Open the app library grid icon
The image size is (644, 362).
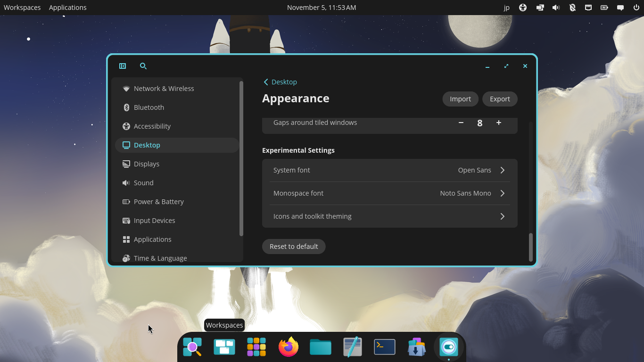click(256, 347)
